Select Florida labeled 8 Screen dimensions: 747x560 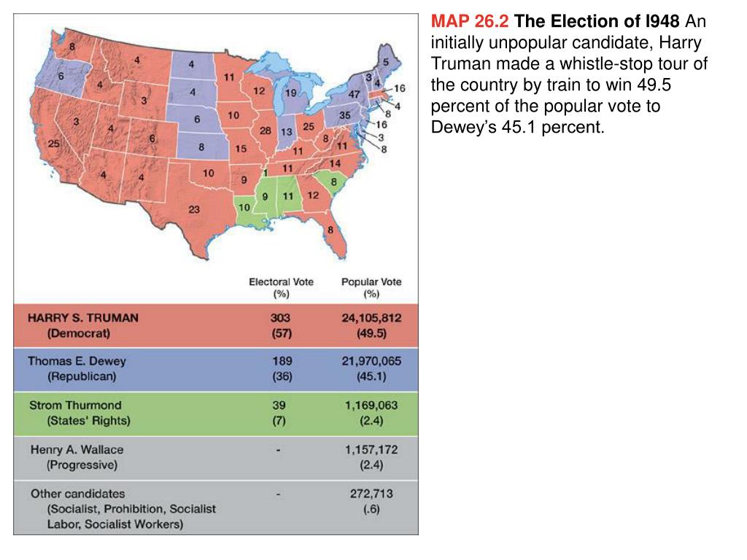point(330,230)
